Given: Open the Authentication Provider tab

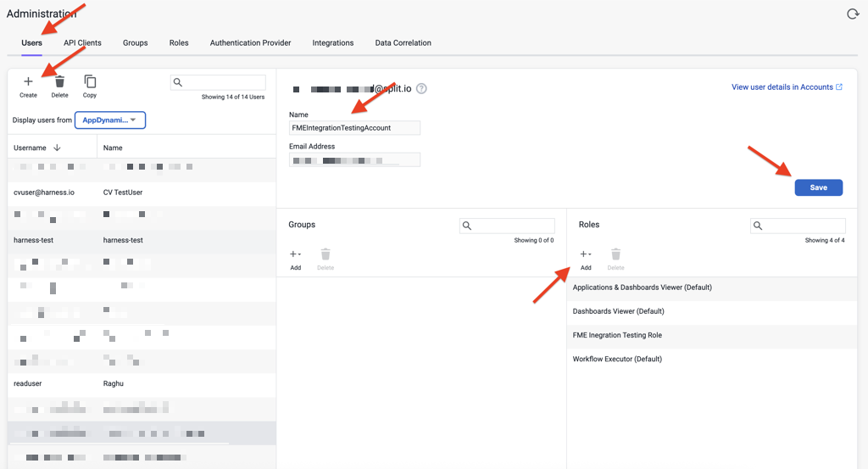Looking at the screenshot, I should coord(250,42).
